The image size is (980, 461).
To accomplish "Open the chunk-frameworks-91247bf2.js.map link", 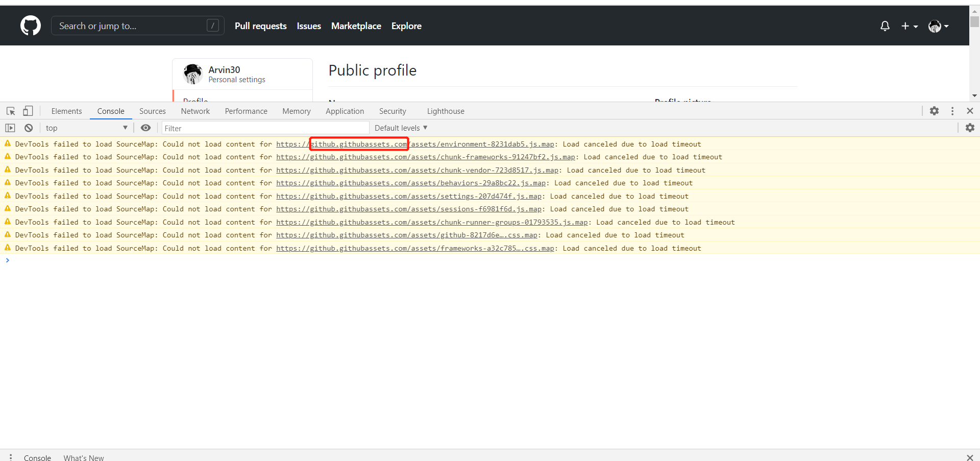I will click(426, 157).
